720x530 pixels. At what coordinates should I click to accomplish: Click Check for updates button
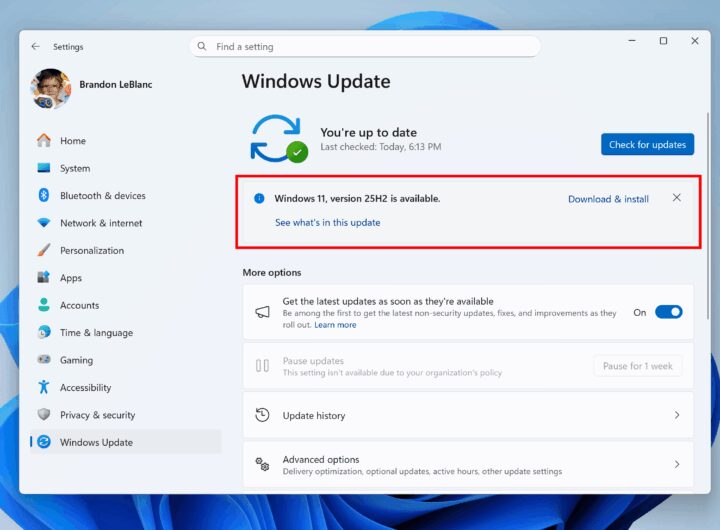tap(647, 144)
